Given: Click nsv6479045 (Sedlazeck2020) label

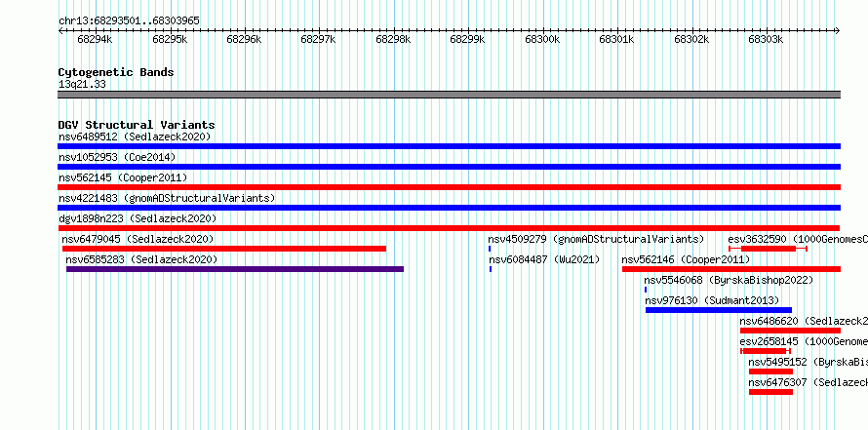Looking at the screenshot, I should 138,239.
